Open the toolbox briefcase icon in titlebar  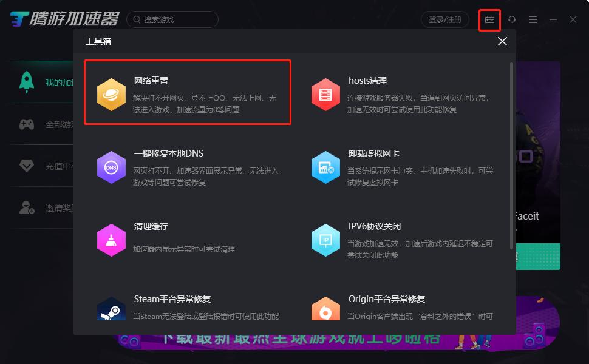point(489,19)
